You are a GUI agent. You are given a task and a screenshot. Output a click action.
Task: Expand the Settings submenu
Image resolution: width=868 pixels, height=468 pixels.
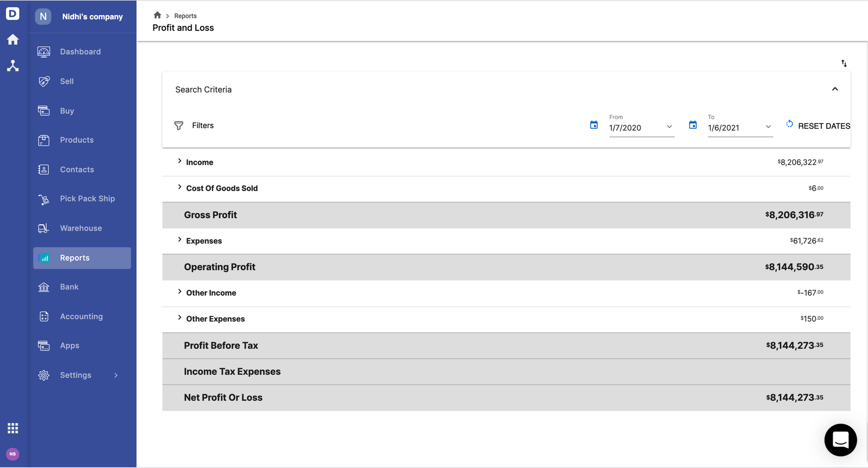(116, 375)
